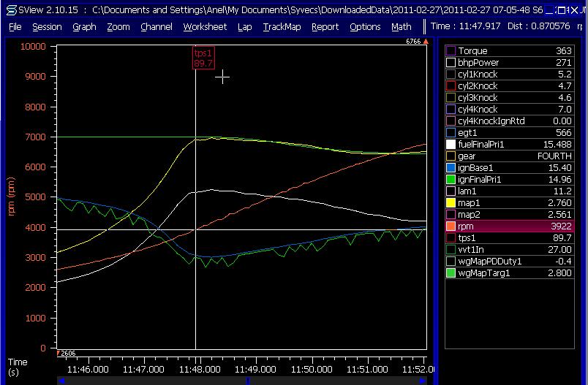Click the horizontal time scrollbar below graph

click(241, 381)
